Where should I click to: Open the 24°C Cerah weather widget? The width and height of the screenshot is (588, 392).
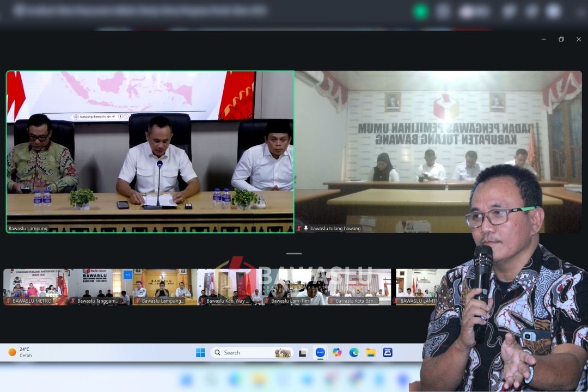pos(21,352)
